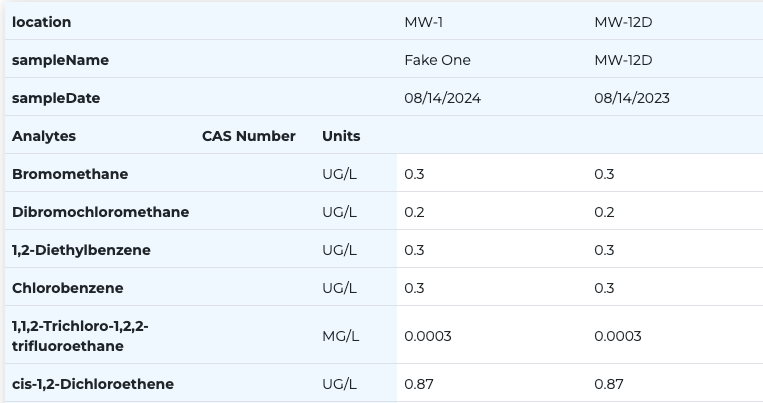Select the Chlorobenzene row label

(68, 288)
